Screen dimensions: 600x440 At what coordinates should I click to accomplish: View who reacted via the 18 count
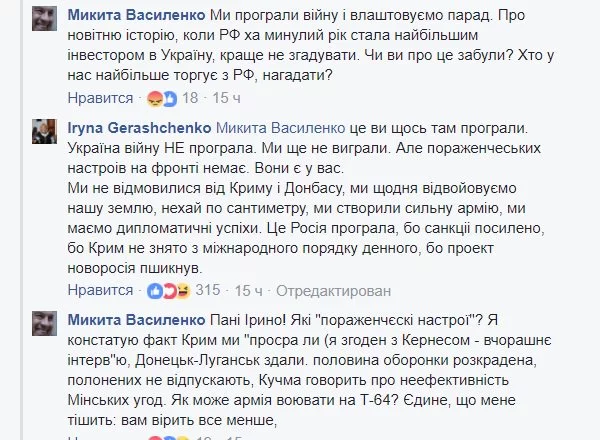193,98
